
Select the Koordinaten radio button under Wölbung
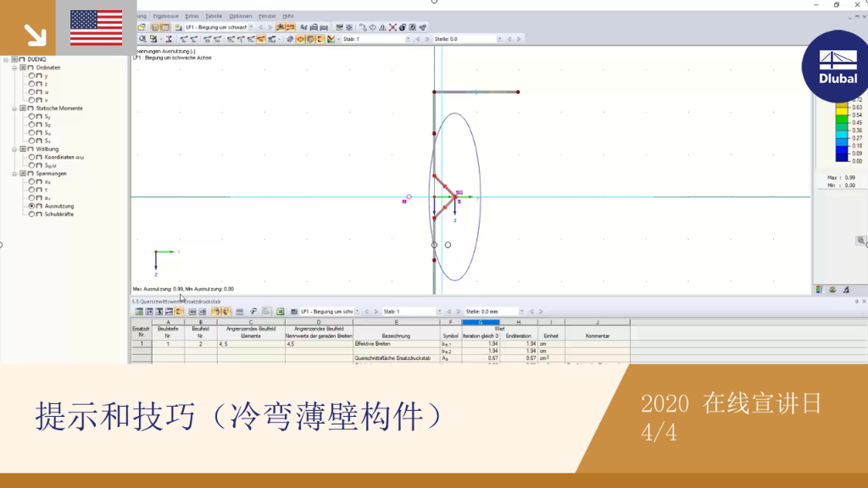tap(31, 157)
